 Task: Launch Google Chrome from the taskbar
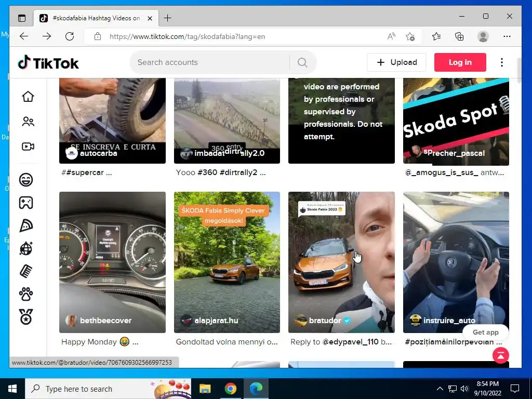tap(230, 389)
